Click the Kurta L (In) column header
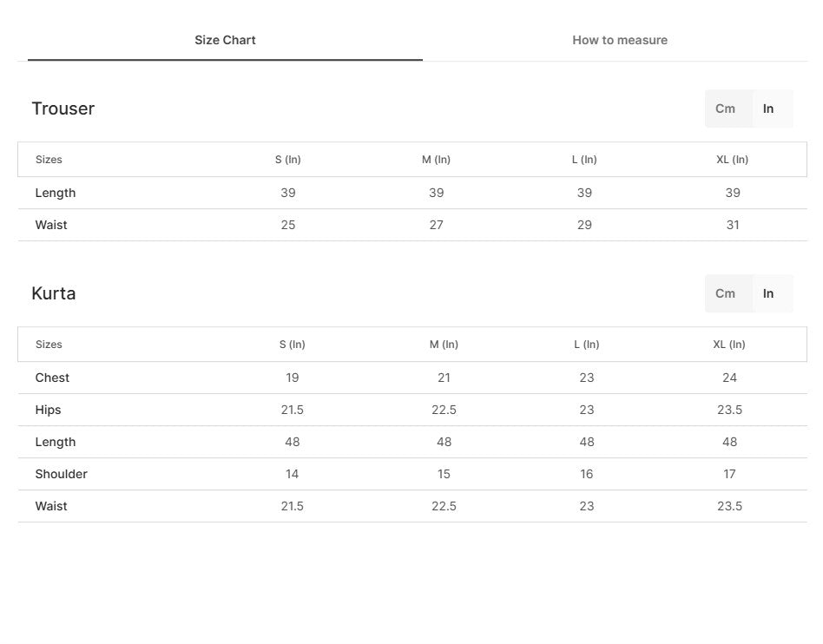Image resolution: width=823 pixels, height=644 pixels. pos(586,345)
